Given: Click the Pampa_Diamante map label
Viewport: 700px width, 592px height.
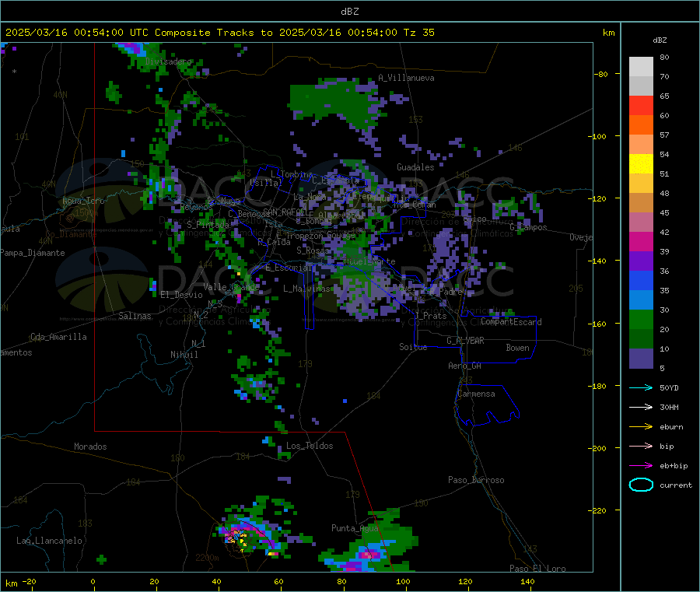Looking at the screenshot, I should (32, 253).
